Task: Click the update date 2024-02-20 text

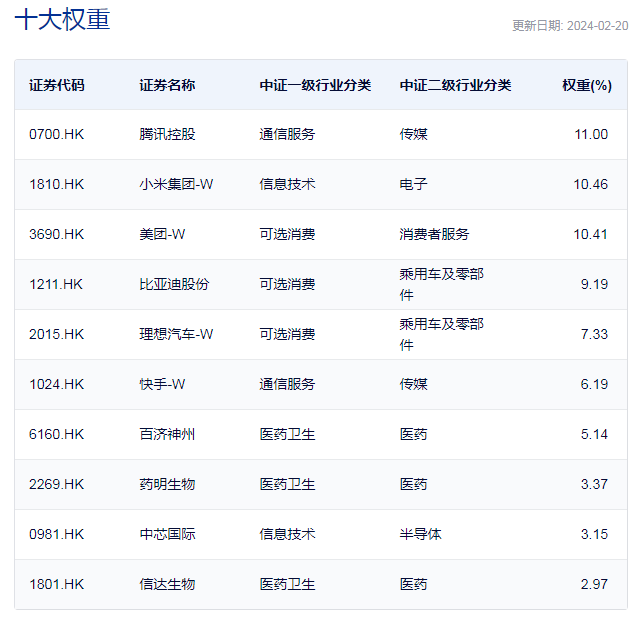Action: point(598,26)
